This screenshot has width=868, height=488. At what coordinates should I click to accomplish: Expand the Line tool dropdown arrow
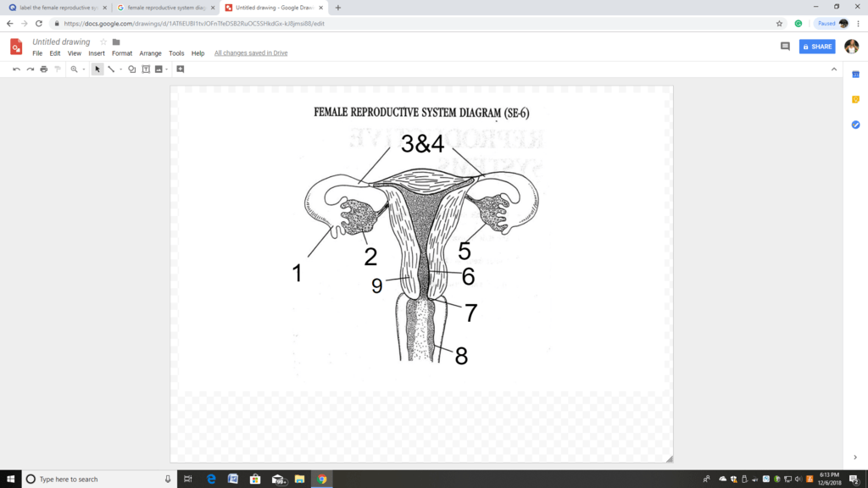point(120,69)
